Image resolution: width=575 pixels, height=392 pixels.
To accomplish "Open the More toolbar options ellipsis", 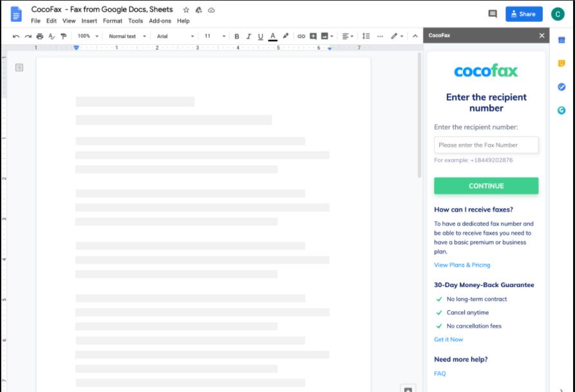I will point(380,36).
